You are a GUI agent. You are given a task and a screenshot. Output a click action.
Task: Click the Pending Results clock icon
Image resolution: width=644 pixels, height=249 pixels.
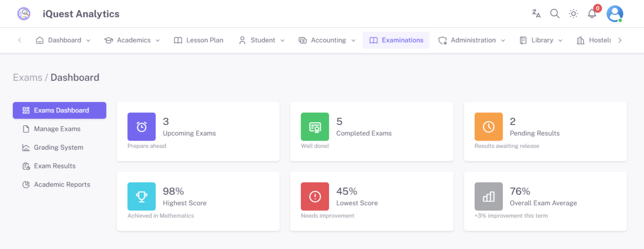(488, 127)
